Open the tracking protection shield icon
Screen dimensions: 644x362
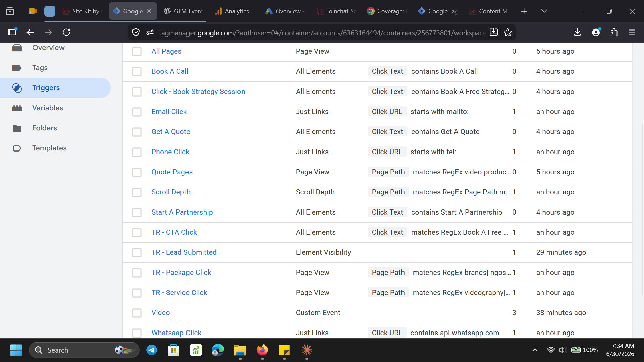point(136,32)
